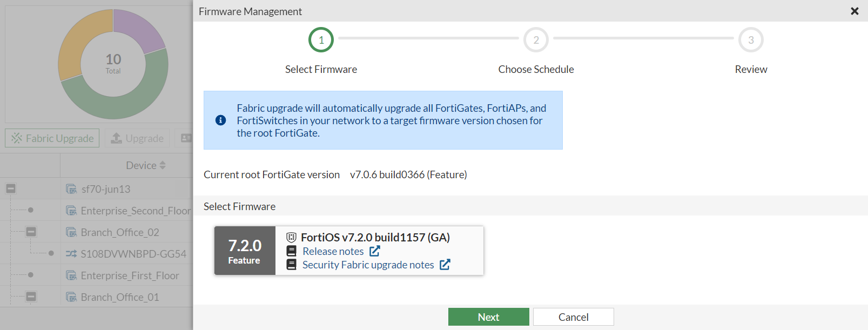Collapse the Branch_Office_01 tree node
868x330 pixels.
[x=31, y=297]
